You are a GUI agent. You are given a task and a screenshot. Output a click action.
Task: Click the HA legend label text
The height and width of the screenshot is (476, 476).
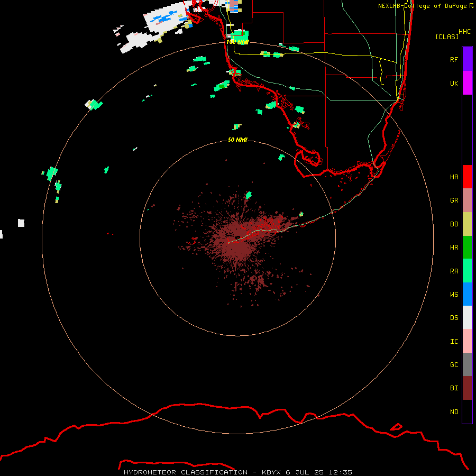coord(454,177)
